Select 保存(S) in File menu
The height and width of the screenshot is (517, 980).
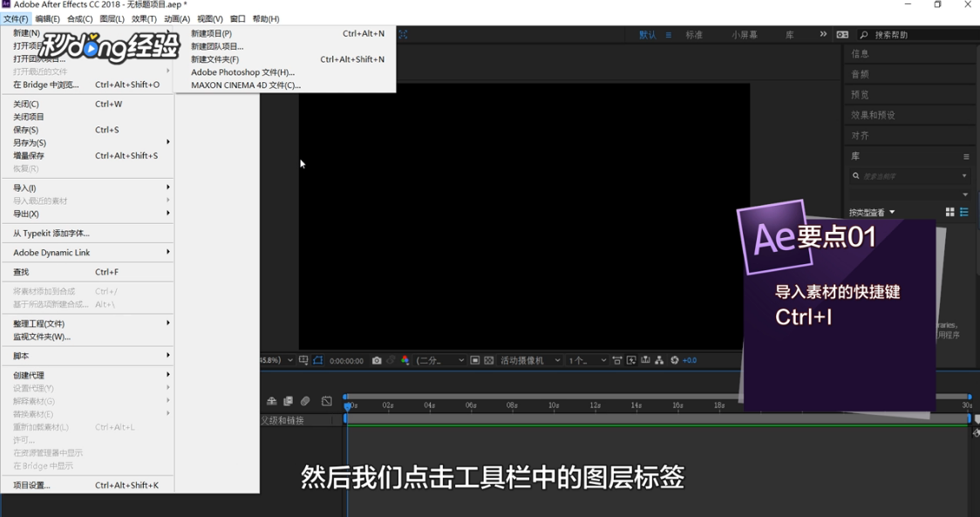88,130
